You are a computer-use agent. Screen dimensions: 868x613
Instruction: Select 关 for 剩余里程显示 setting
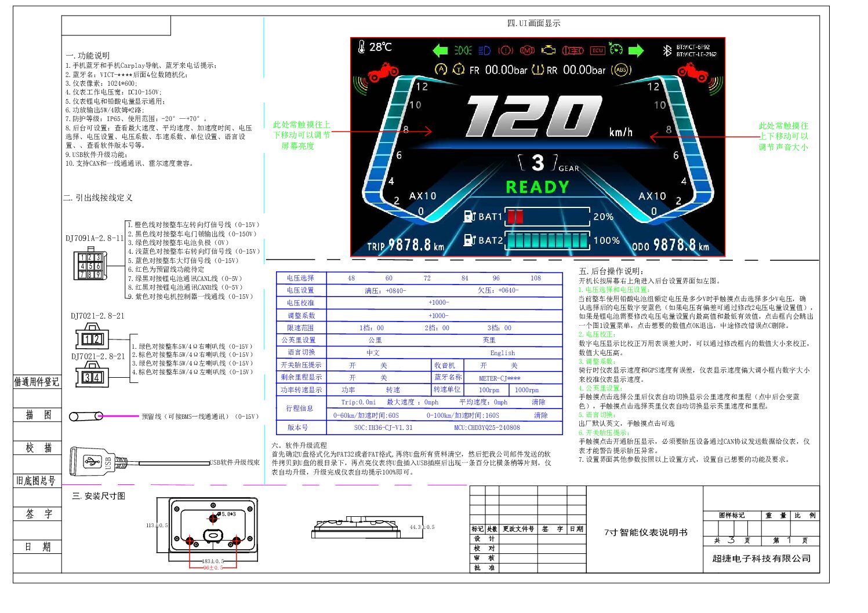coord(383,378)
